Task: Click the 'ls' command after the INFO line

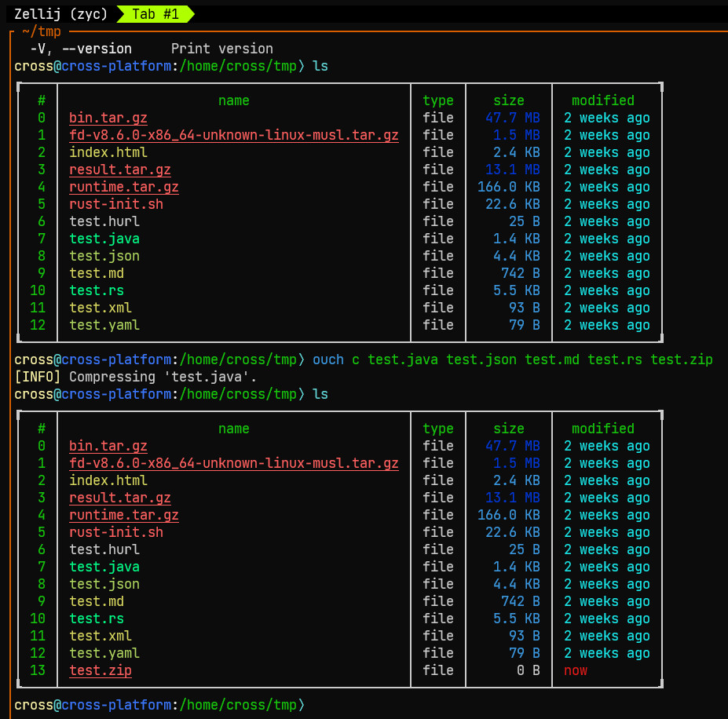Action: 320,394
